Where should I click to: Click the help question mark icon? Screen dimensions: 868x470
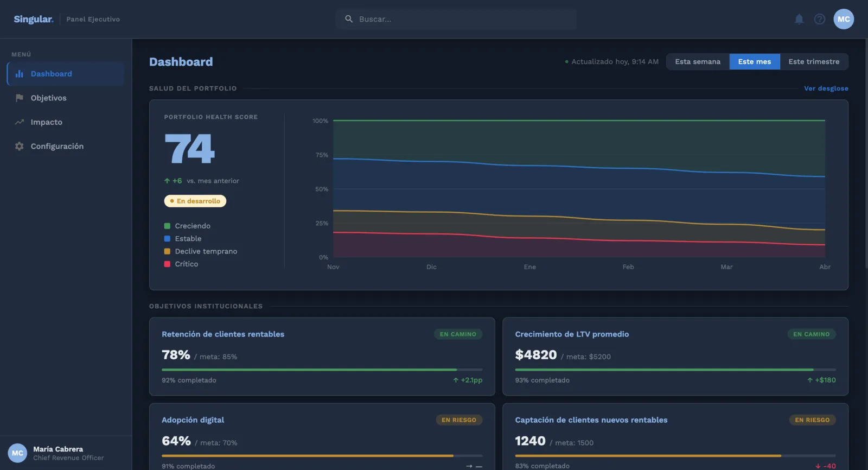point(820,19)
